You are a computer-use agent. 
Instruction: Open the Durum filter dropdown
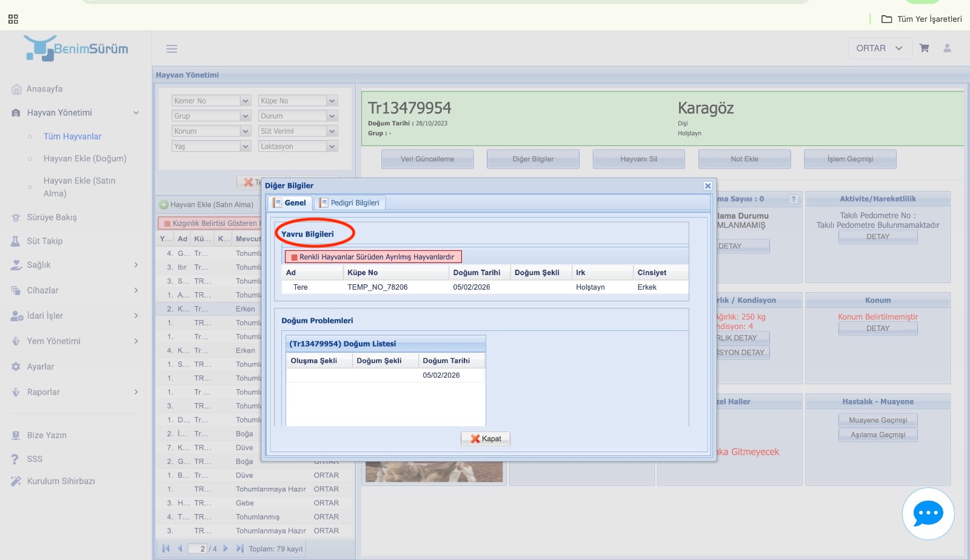pyautogui.click(x=332, y=116)
